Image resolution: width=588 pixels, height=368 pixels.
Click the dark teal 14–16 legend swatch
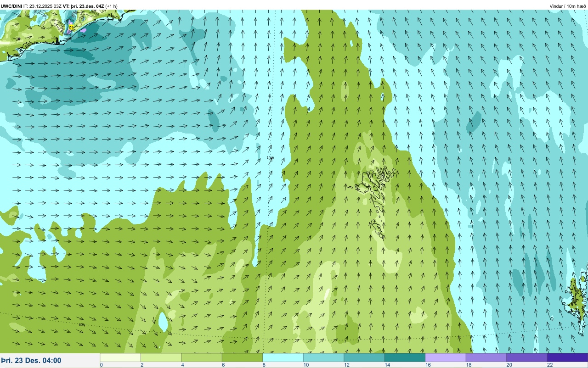tap(405, 357)
